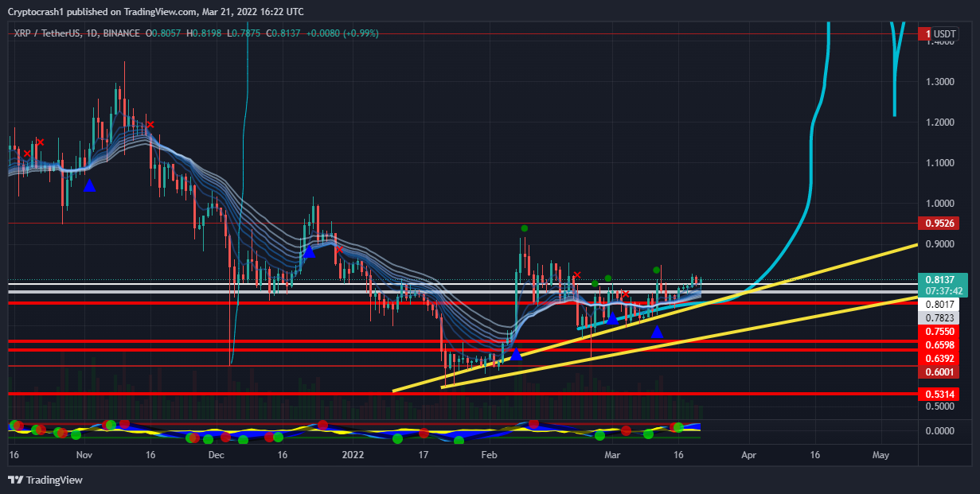The width and height of the screenshot is (980, 494).
Task: Click the 'USDT' currency label
Action: [944, 33]
